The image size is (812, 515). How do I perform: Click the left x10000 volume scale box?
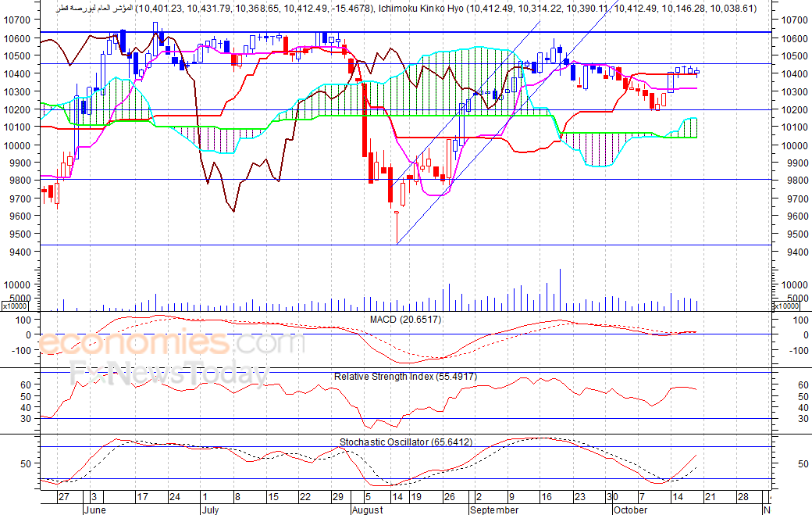[15, 306]
